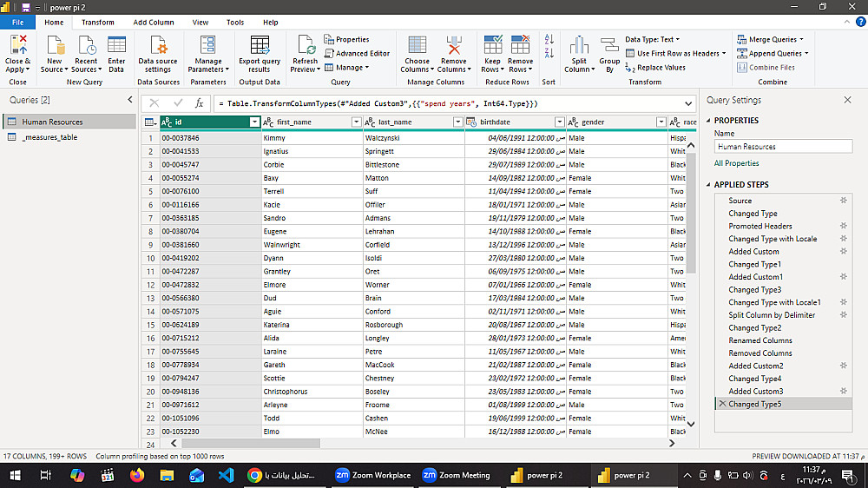Switch to the Add Column tab
Image resolution: width=868 pixels, height=488 pixels.
(x=154, y=23)
